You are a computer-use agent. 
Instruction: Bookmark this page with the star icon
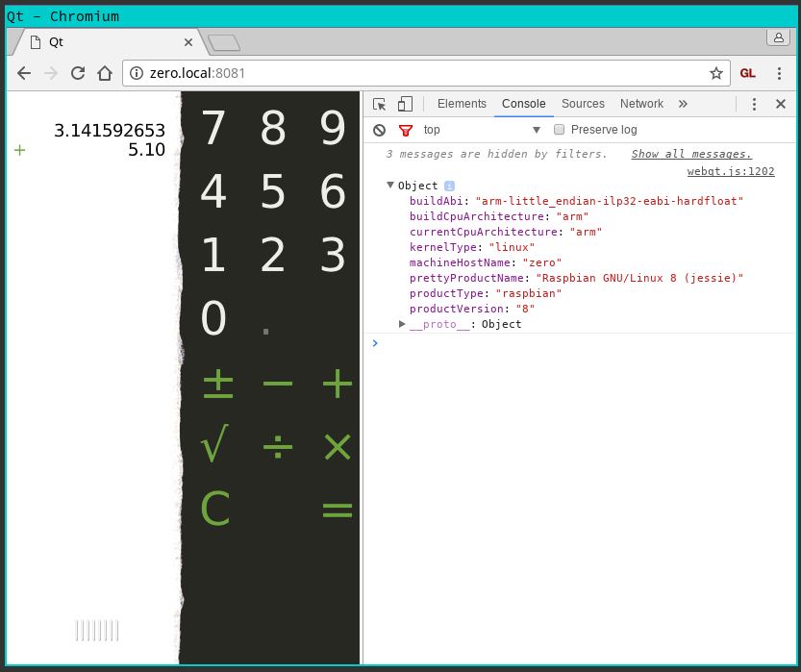click(715, 73)
